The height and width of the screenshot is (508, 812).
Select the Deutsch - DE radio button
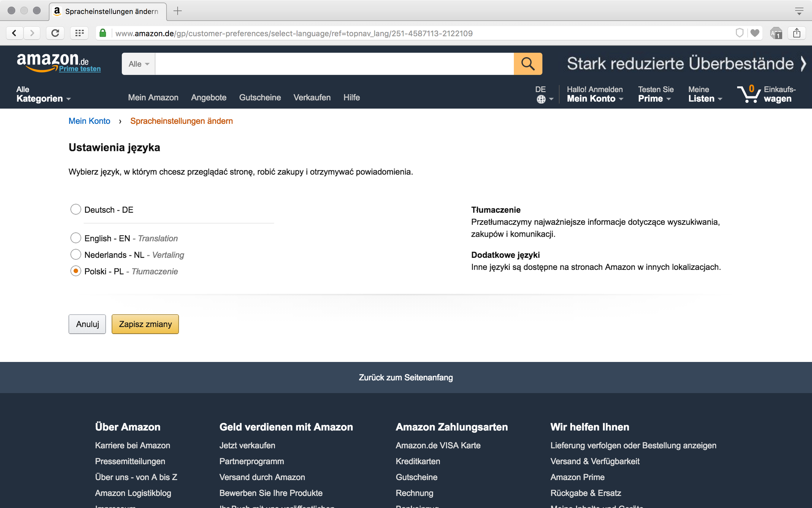(x=75, y=210)
